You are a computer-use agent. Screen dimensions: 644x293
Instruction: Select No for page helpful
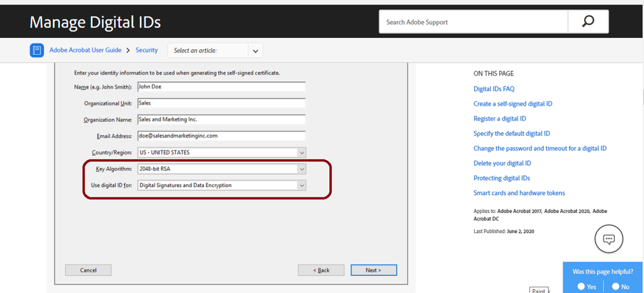[616, 287]
